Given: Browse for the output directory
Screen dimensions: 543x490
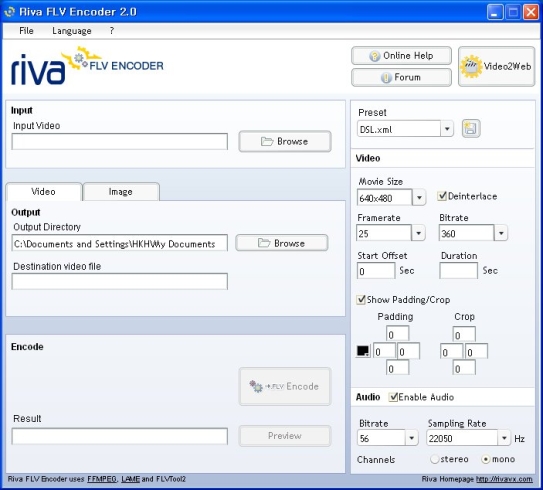Looking at the screenshot, I should (x=282, y=243).
